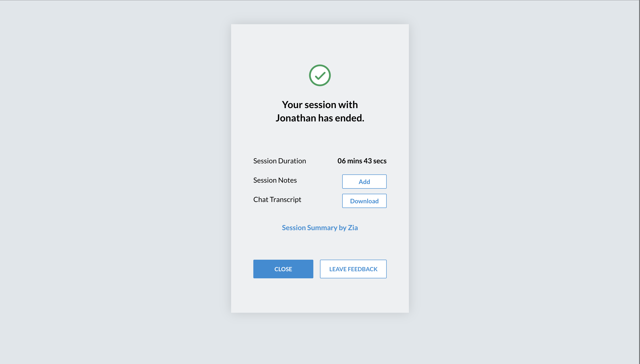Add session notes

click(364, 182)
